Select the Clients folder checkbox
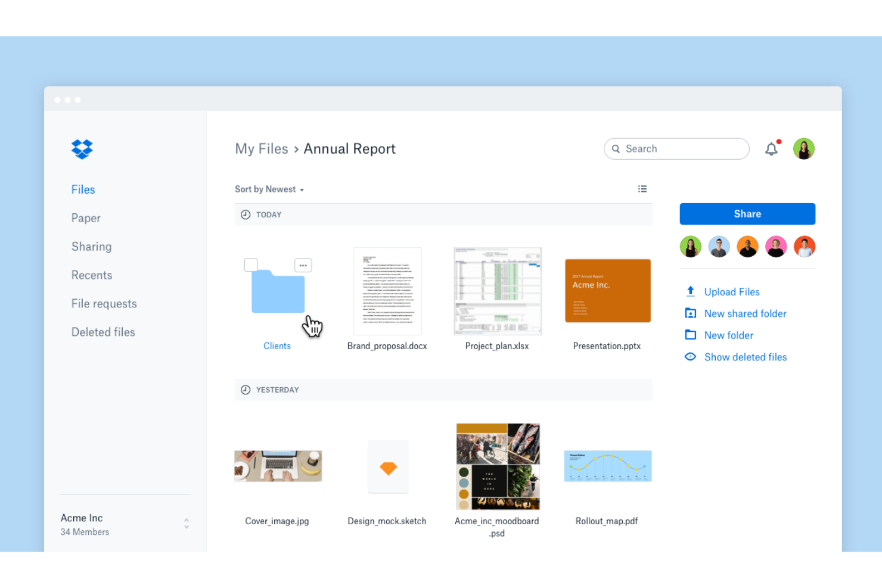 [x=250, y=265]
